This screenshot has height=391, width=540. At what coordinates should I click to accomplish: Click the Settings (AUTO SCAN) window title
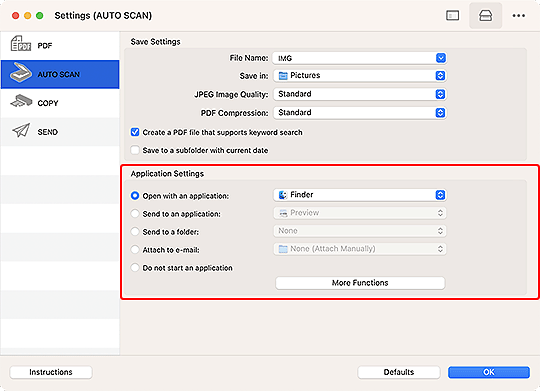[103, 16]
